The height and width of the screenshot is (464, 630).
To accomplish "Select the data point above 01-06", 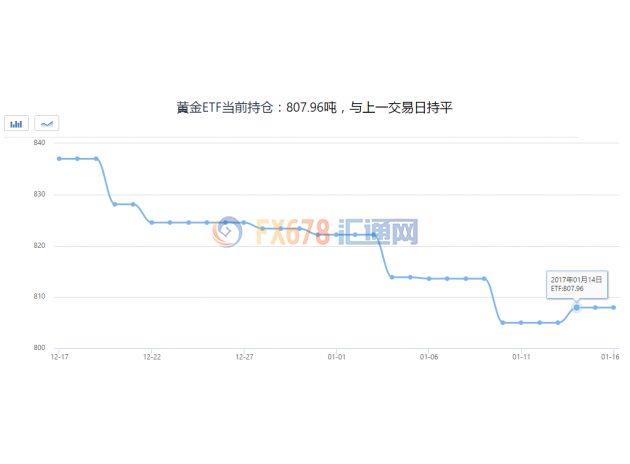I will 428,278.
